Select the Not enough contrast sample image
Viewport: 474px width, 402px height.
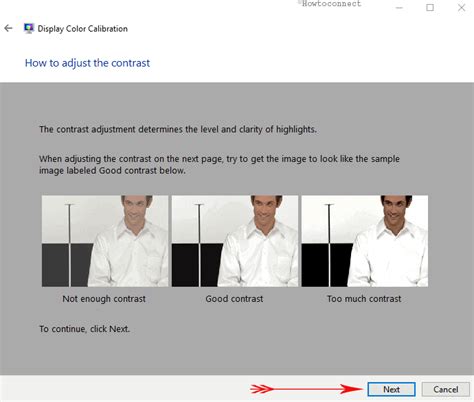tap(105, 241)
